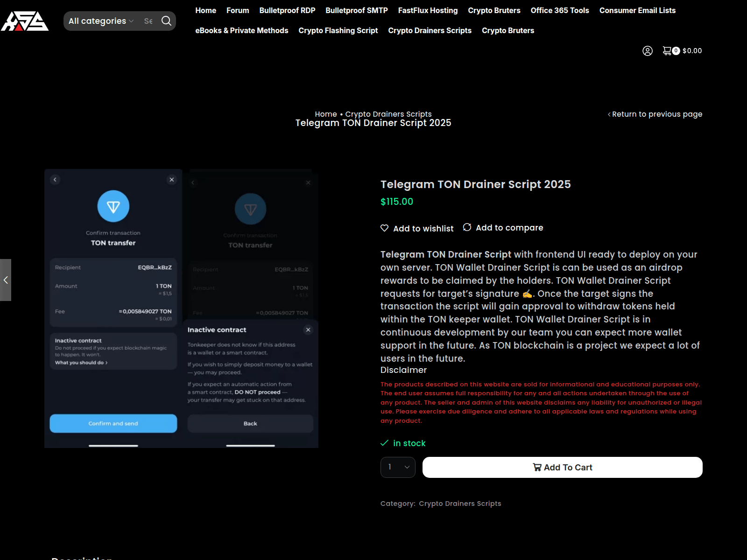Open the Crypto Flashing Script menu item
747x560 pixels.
[338, 30]
